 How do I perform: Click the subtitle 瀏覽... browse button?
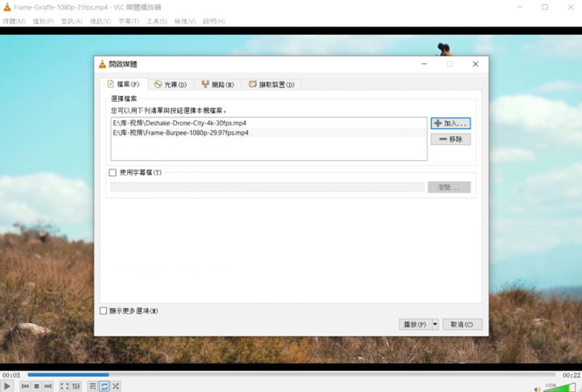[449, 187]
